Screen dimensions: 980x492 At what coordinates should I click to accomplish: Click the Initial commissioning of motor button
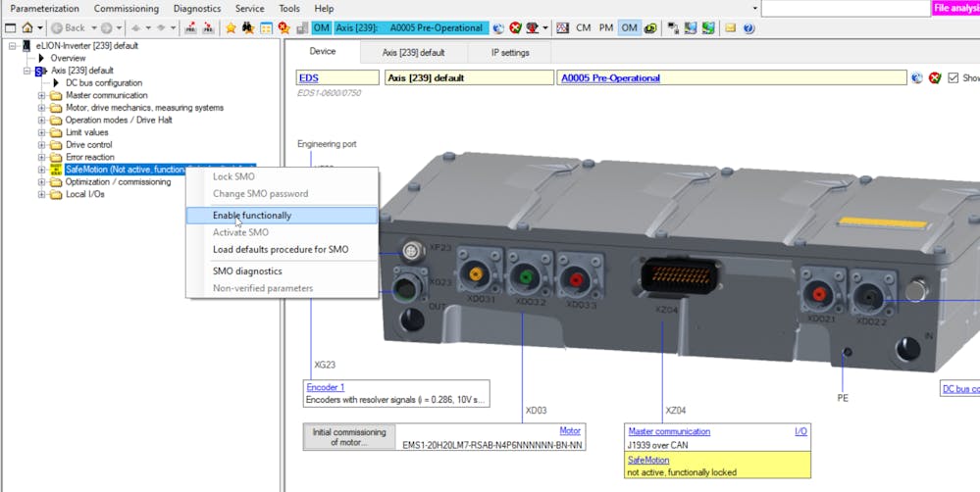(349, 437)
